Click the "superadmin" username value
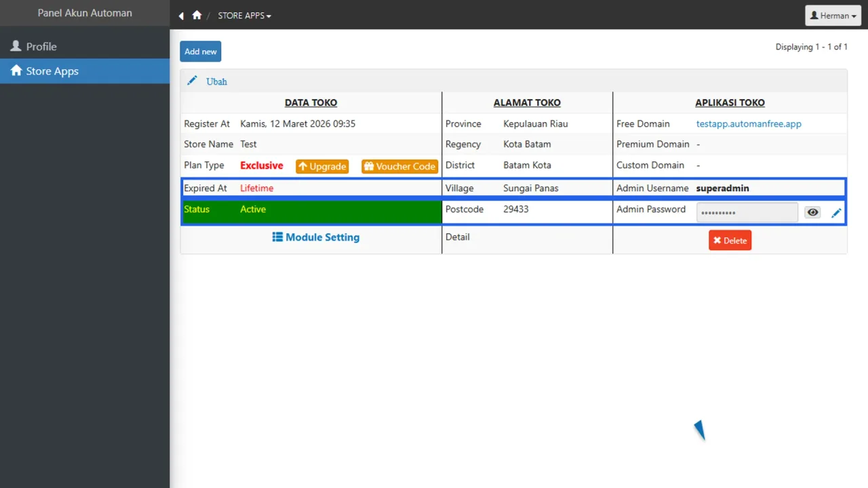Viewport: 868px width, 488px height. click(x=722, y=188)
